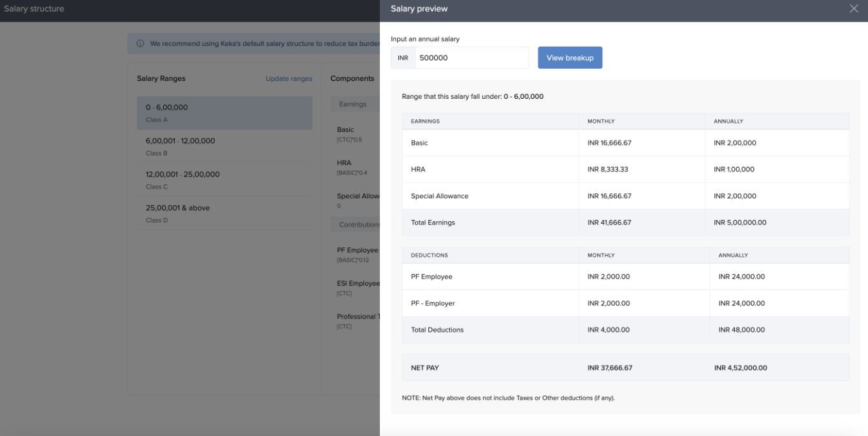Screen dimensions: 868x436
Task: Click the INR currency prefix label
Action: (403, 58)
